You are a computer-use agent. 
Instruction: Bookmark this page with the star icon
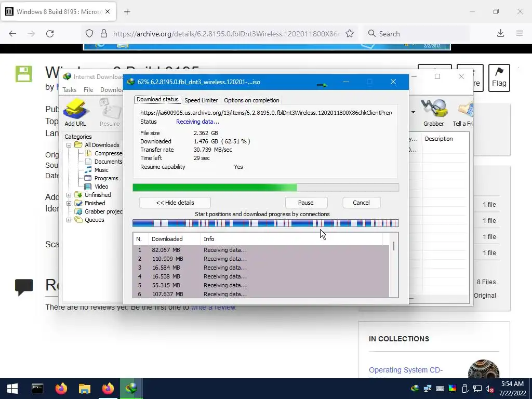point(350,34)
